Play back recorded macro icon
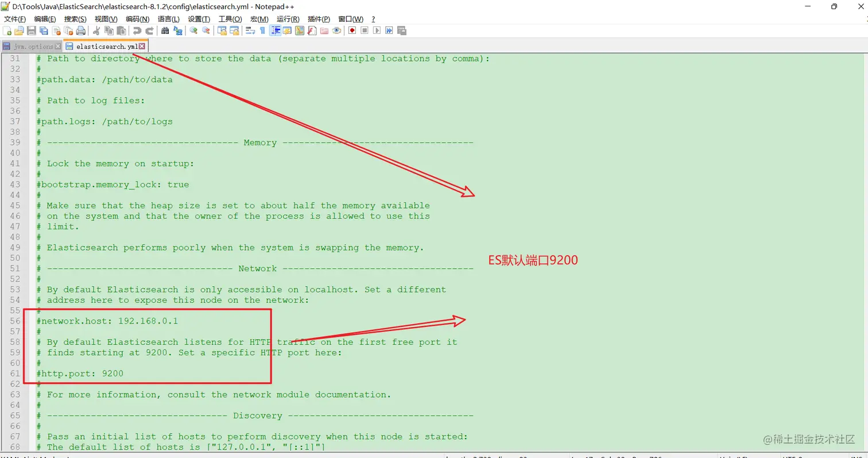The height and width of the screenshot is (458, 868). click(x=377, y=30)
